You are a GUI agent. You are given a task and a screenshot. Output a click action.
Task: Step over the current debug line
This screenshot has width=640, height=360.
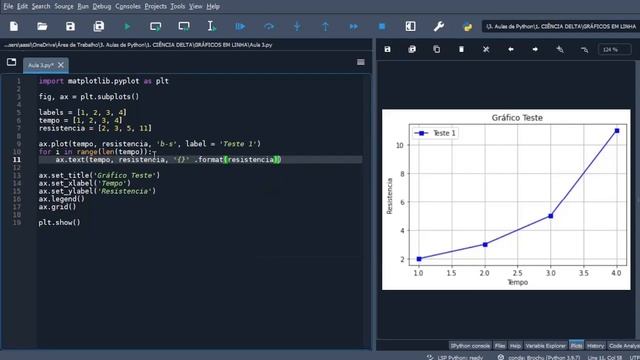(269, 27)
